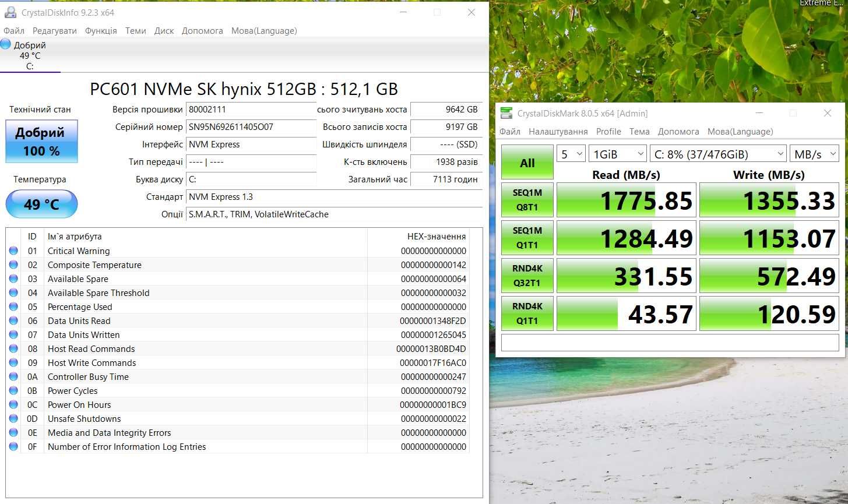This screenshot has height=504, width=848.
Task: Click the NVM Express interface field
Action: [251, 144]
